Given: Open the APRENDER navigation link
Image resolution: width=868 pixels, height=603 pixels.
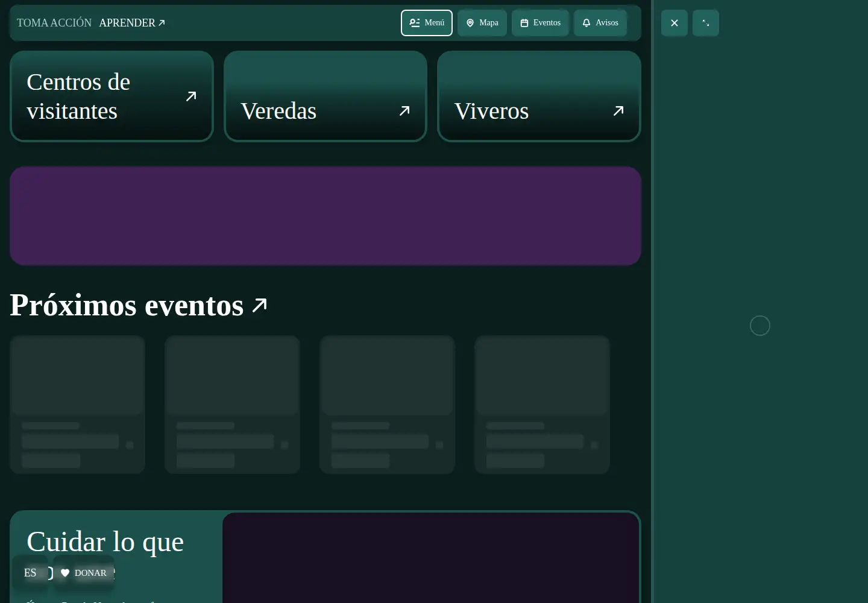Looking at the screenshot, I should click(132, 23).
